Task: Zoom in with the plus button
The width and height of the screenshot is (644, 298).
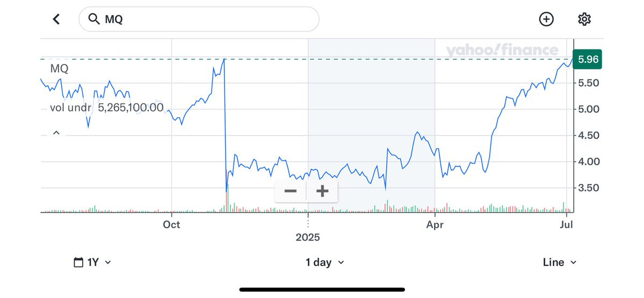Action: click(x=322, y=191)
